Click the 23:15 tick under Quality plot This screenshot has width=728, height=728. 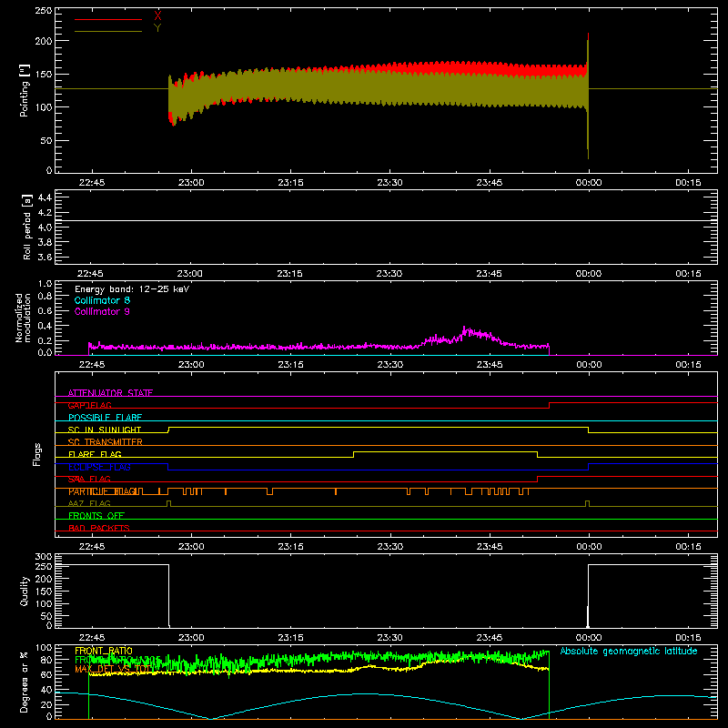(290, 638)
